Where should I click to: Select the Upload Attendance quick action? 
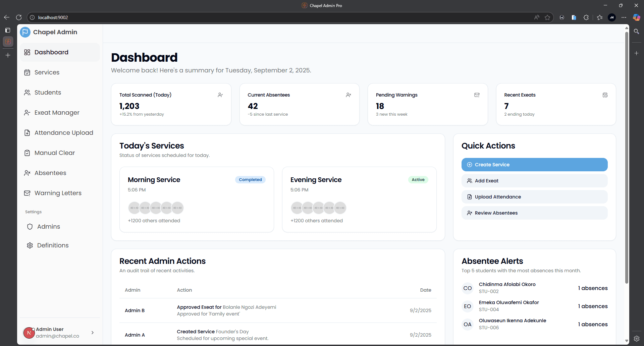[x=534, y=197]
